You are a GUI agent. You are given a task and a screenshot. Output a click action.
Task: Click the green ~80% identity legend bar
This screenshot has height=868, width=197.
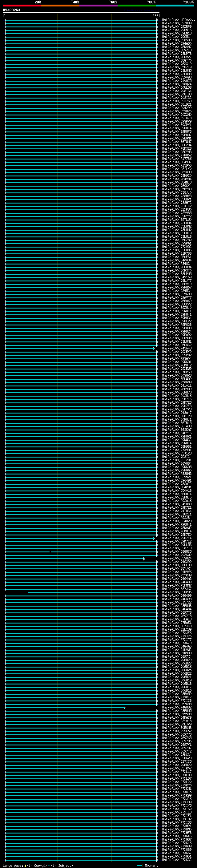(x=137, y=6)
